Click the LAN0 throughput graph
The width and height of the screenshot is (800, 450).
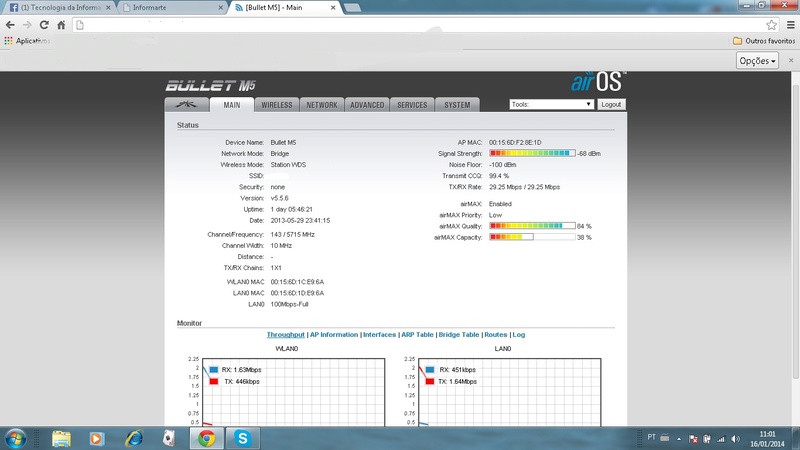[x=510, y=392]
